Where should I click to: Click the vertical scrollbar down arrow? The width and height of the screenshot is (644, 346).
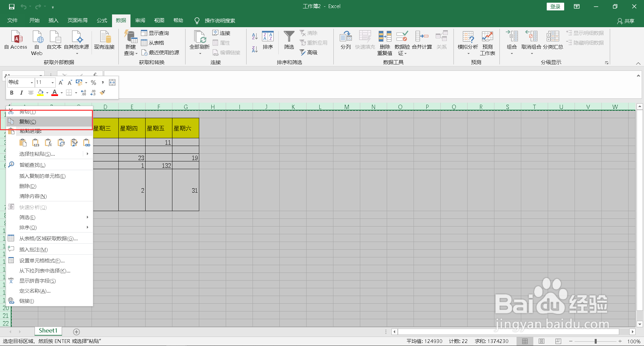(639, 324)
